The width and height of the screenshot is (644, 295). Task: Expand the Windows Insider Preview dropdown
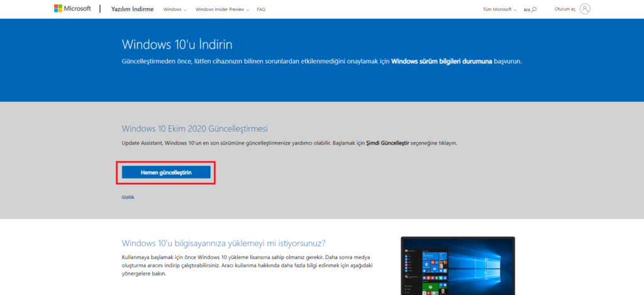tap(222, 9)
